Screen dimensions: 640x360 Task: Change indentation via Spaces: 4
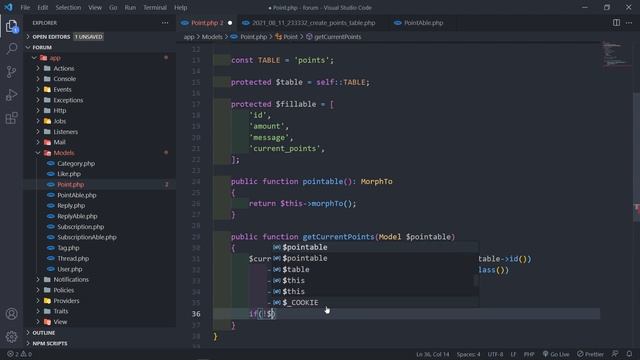pyautogui.click(x=468, y=354)
